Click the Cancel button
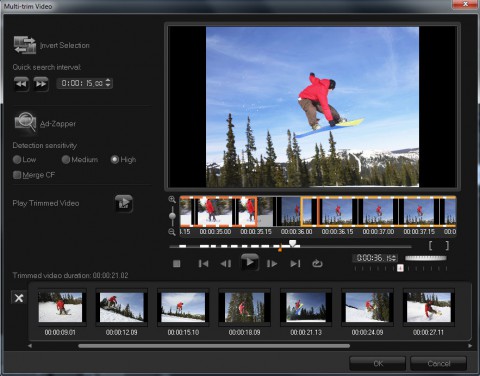The height and width of the screenshot is (376, 480). (438, 363)
